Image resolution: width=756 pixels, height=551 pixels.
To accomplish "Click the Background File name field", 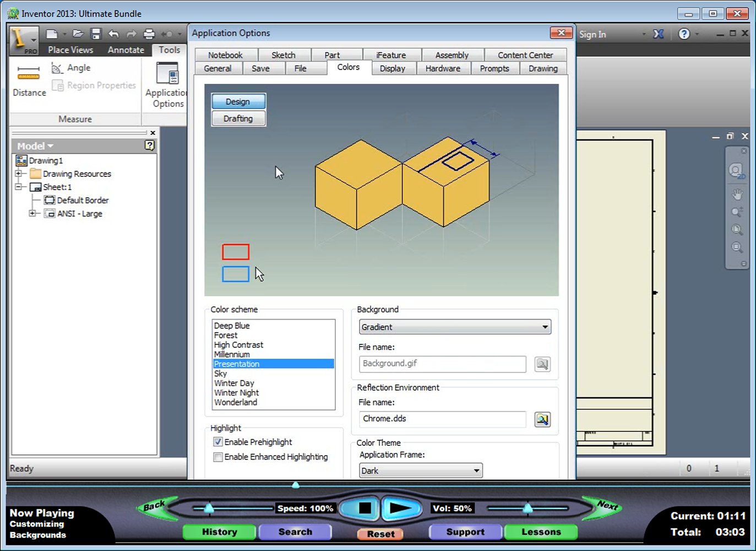I will point(443,364).
